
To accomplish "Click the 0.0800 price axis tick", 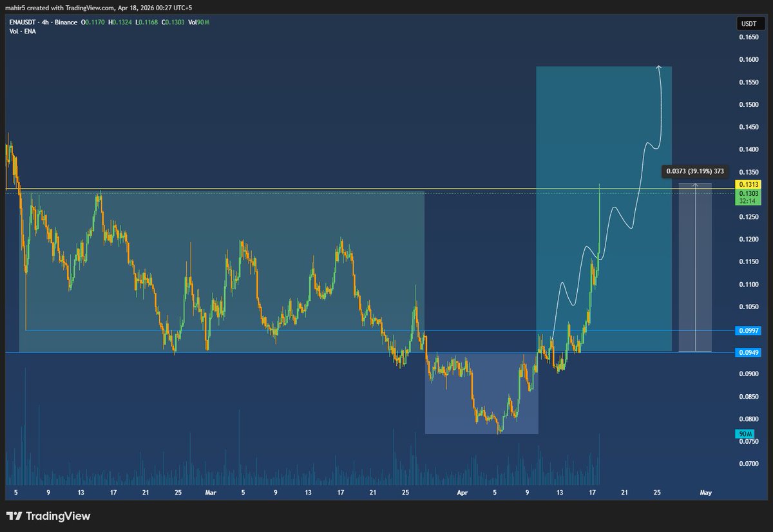I will click(x=749, y=419).
